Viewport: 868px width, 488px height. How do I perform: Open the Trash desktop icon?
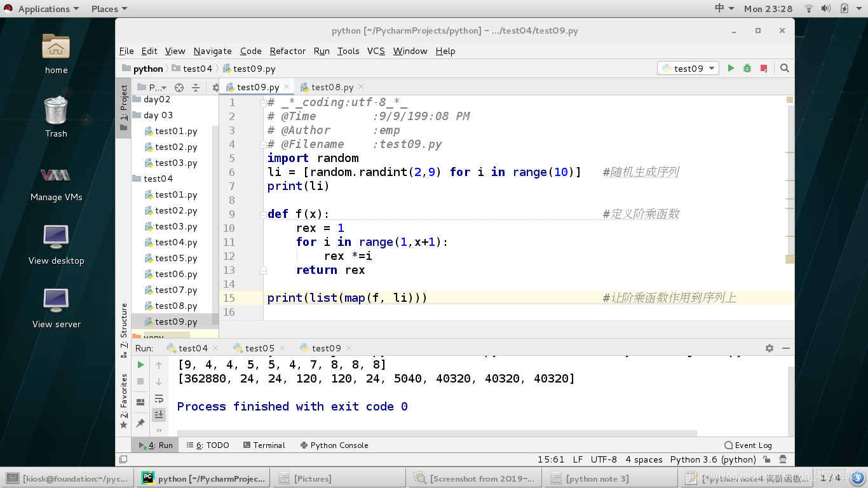pyautogui.click(x=56, y=117)
